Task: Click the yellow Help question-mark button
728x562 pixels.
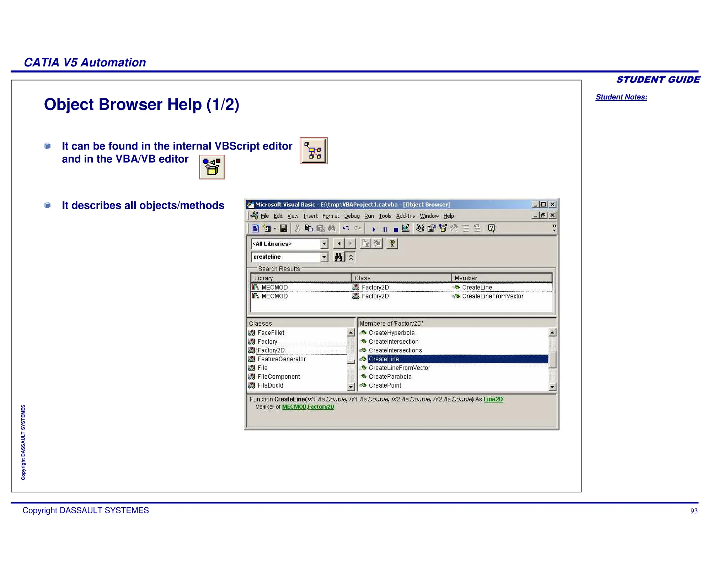Action: click(x=392, y=243)
